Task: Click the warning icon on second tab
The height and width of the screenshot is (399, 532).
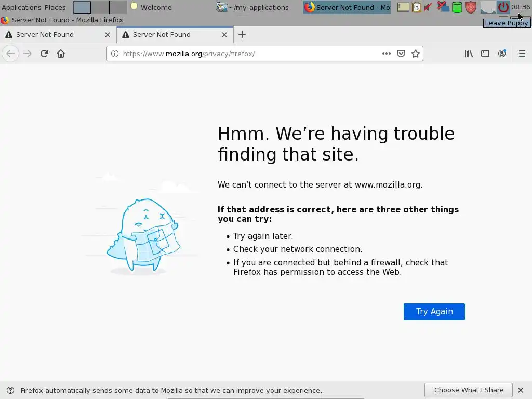Action: click(x=126, y=35)
